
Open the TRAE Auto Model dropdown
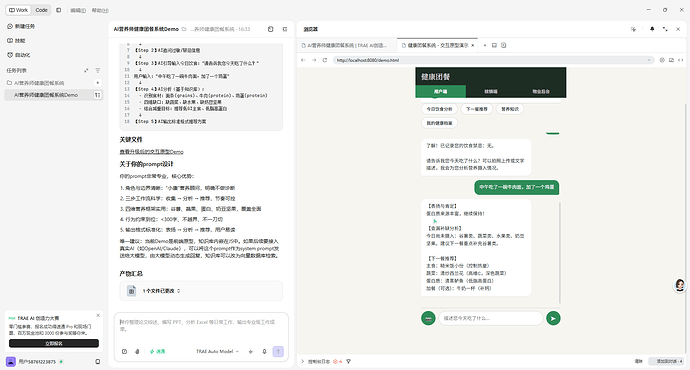coord(217,352)
